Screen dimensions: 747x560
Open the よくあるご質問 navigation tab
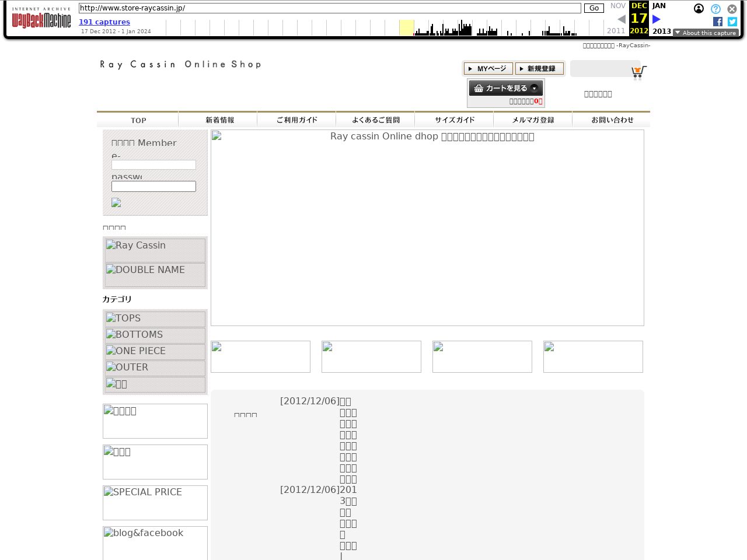(376, 120)
